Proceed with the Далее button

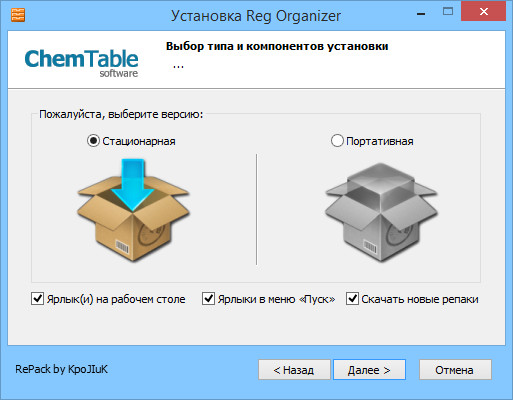coord(369,370)
